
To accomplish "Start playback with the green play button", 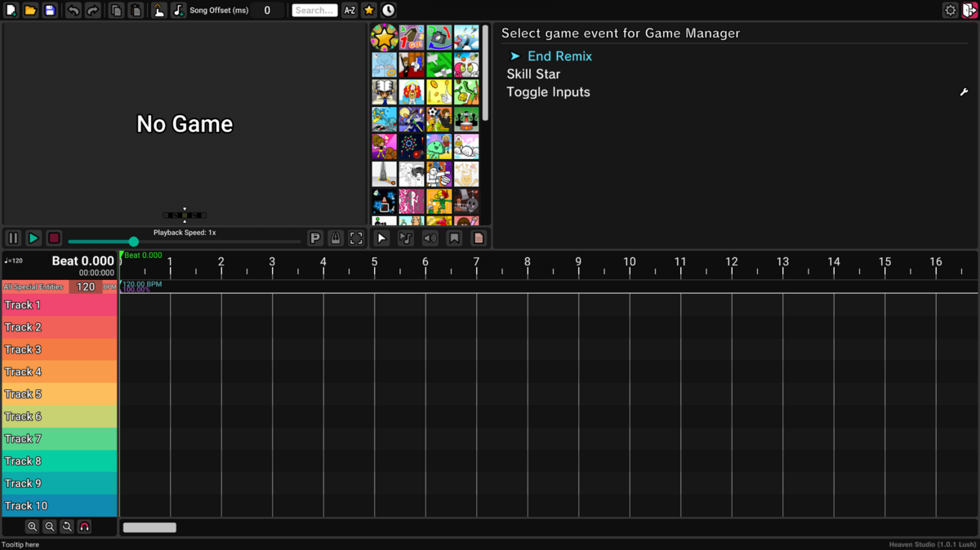I will [33, 238].
